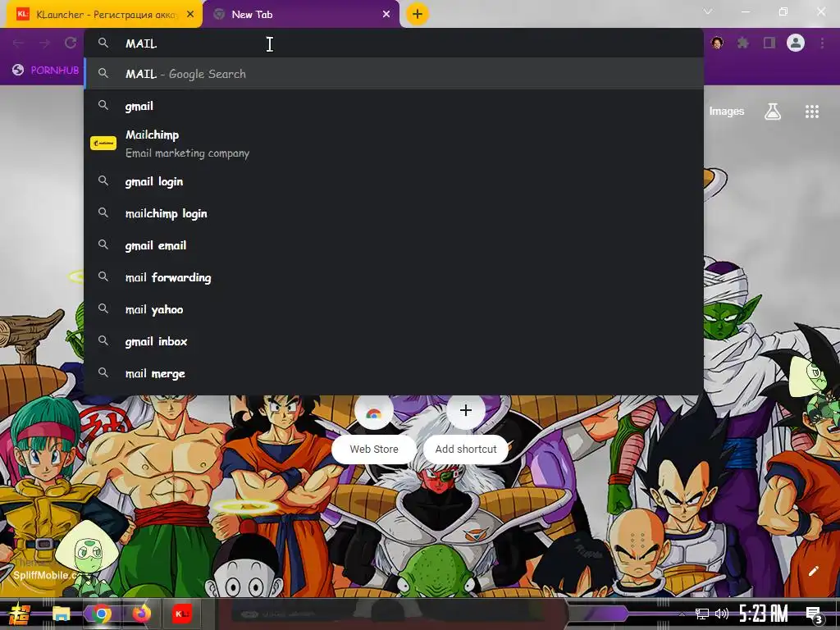Image resolution: width=840 pixels, height=630 pixels.
Task: Reload the page
Action: click(x=71, y=43)
